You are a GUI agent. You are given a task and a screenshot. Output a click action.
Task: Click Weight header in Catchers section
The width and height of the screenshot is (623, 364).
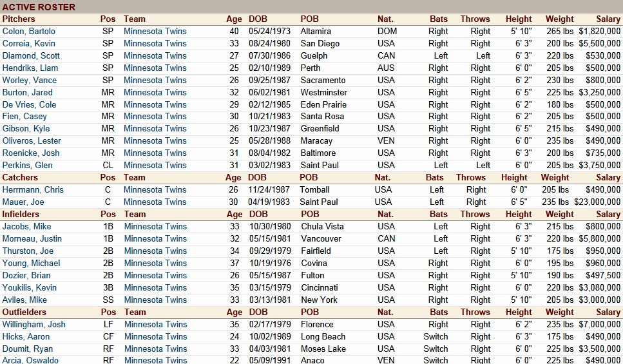[x=555, y=178]
